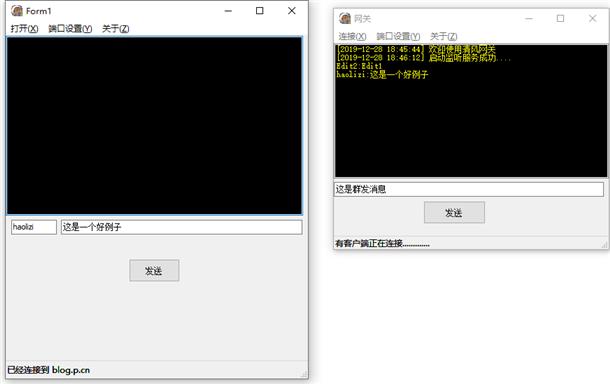The width and height of the screenshot is (610, 384).
Task: Close the Form1 window
Action: click(x=292, y=11)
